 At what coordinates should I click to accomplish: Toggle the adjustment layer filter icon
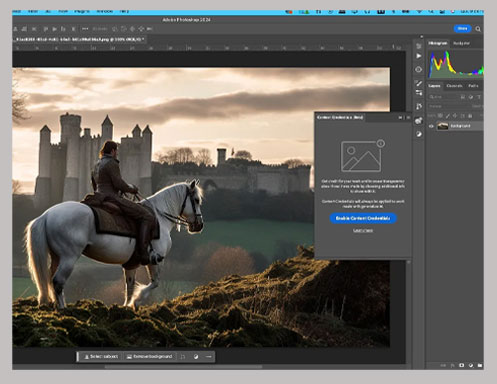471,97
